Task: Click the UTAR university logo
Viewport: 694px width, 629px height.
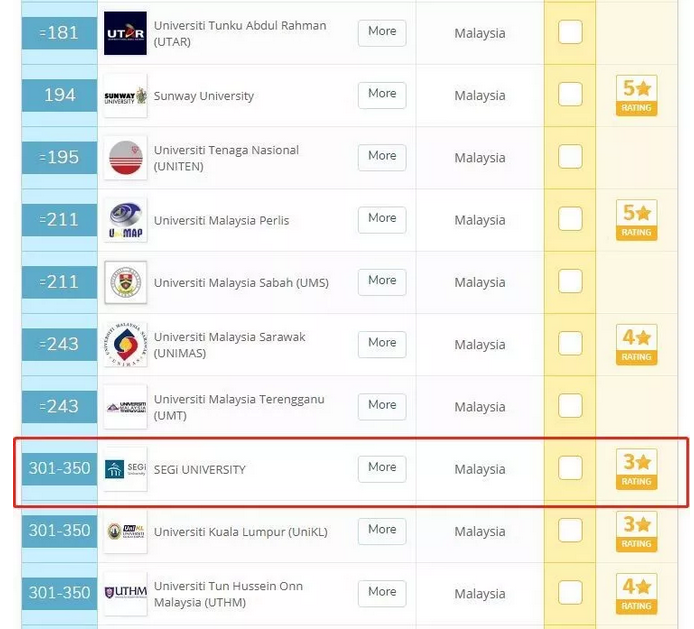Action: click(125, 33)
